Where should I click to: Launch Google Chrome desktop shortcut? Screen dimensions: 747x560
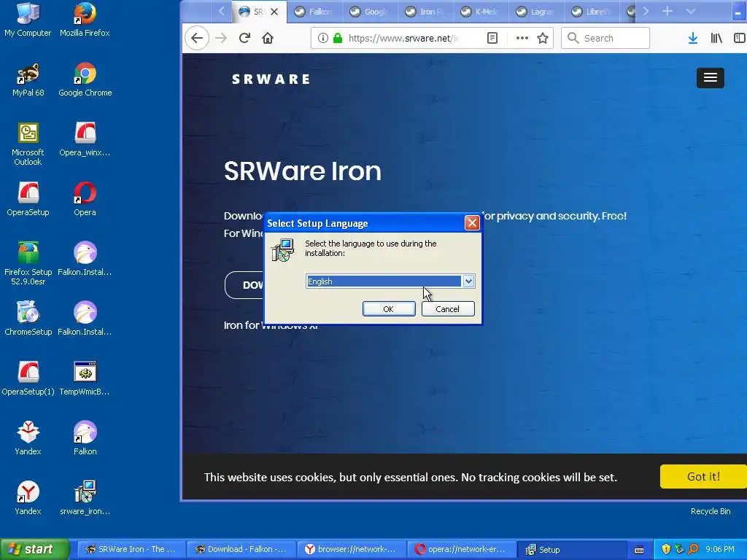point(85,79)
